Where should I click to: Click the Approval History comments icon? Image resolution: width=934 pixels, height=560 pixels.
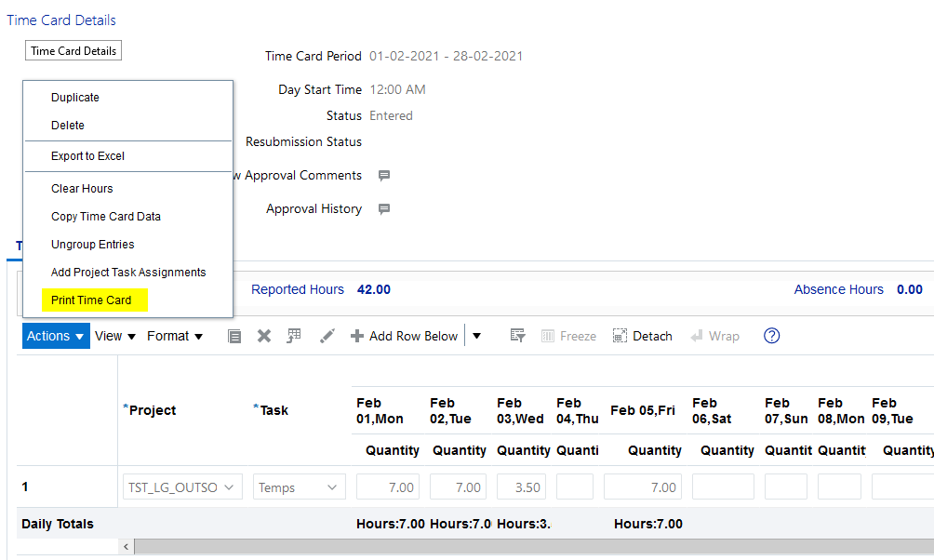coord(383,208)
